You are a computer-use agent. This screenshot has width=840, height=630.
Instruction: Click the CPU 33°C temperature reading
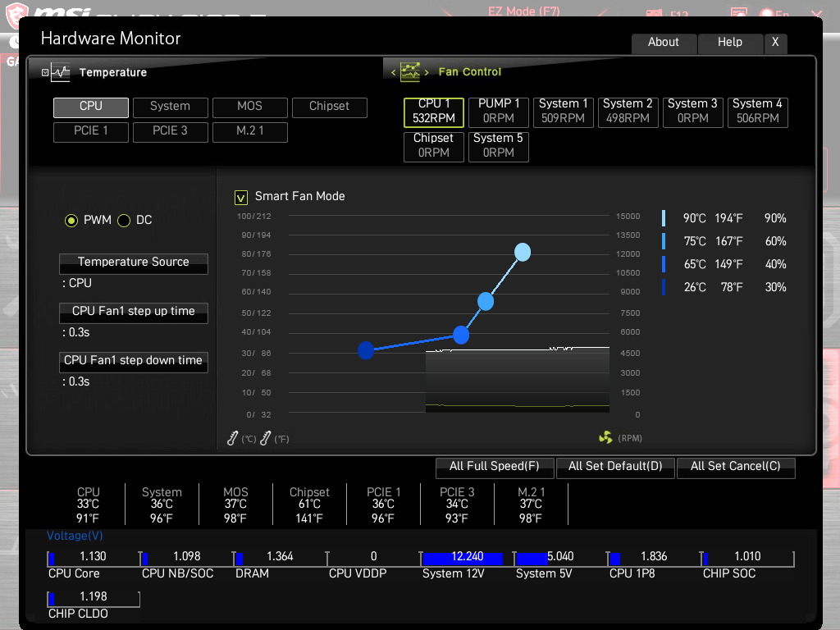click(89, 504)
